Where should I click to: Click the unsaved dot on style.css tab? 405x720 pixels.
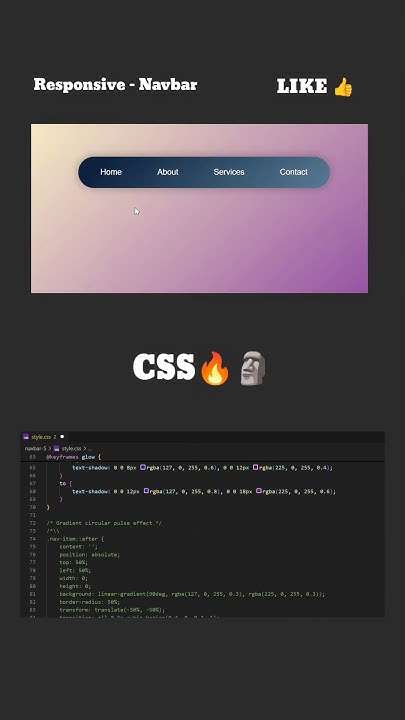[x=62, y=437]
